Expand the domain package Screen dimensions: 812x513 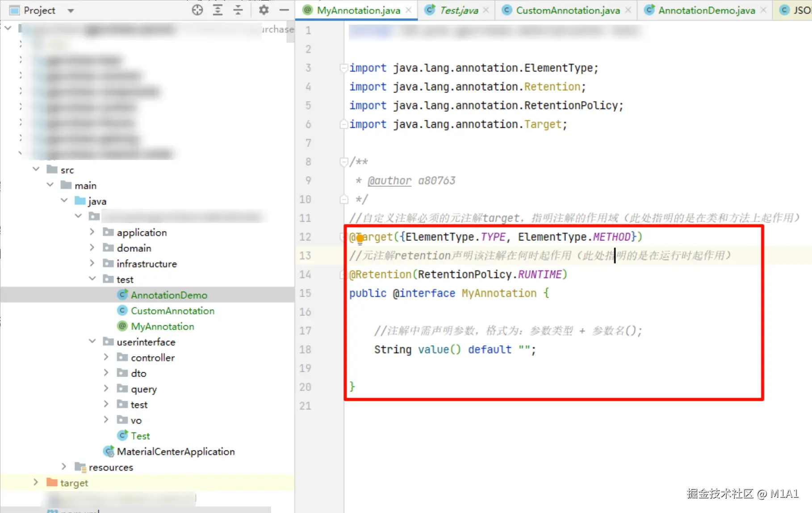tap(92, 248)
